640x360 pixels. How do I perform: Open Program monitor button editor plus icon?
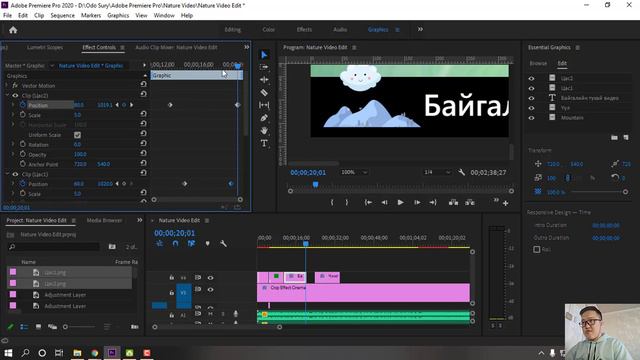coord(505,203)
